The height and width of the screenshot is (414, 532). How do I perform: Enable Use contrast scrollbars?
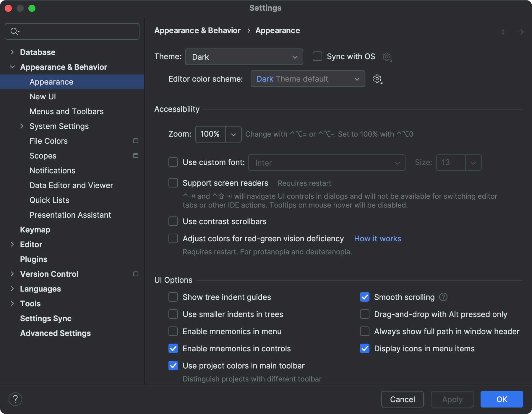click(173, 221)
